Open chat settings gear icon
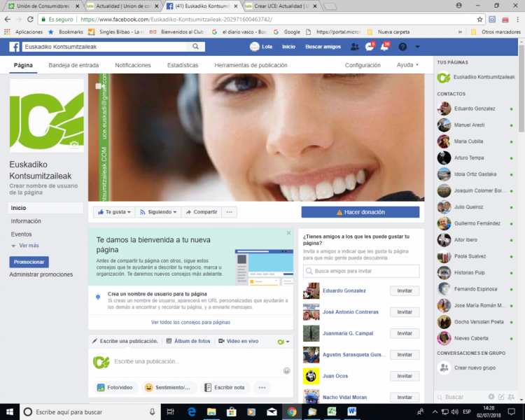The image size is (525, 420). (491, 397)
